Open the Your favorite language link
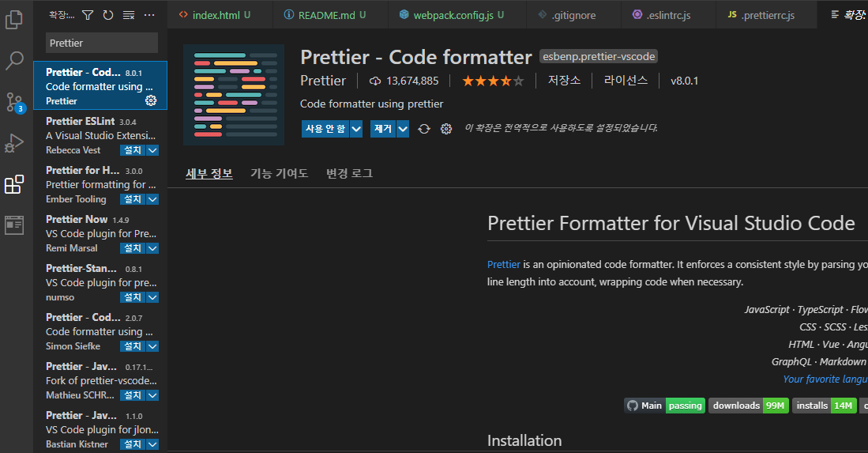Viewport: 868px width, 453px height. [825, 379]
